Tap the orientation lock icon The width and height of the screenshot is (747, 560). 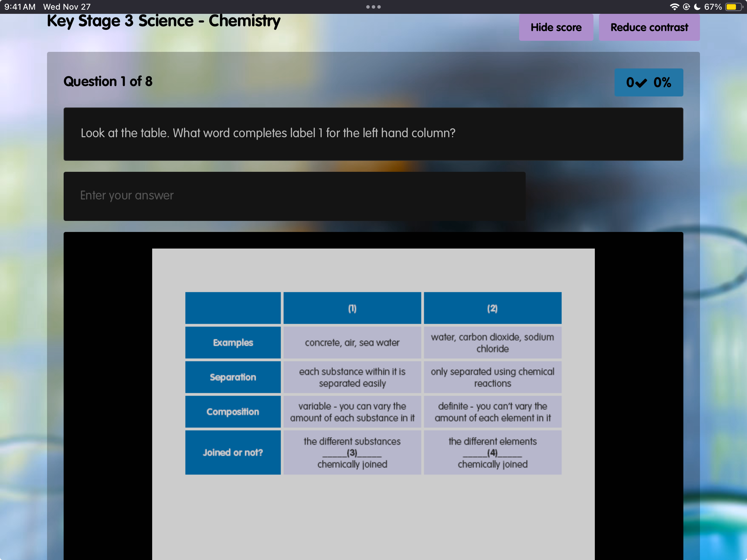click(x=686, y=7)
